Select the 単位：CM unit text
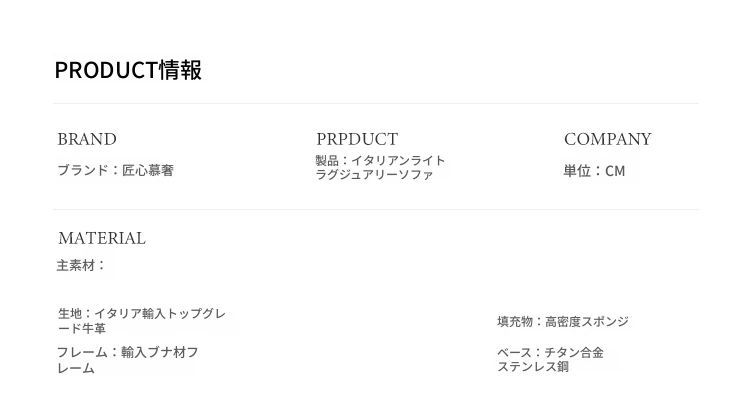The width and height of the screenshot is (750, 417). (594, 171)
